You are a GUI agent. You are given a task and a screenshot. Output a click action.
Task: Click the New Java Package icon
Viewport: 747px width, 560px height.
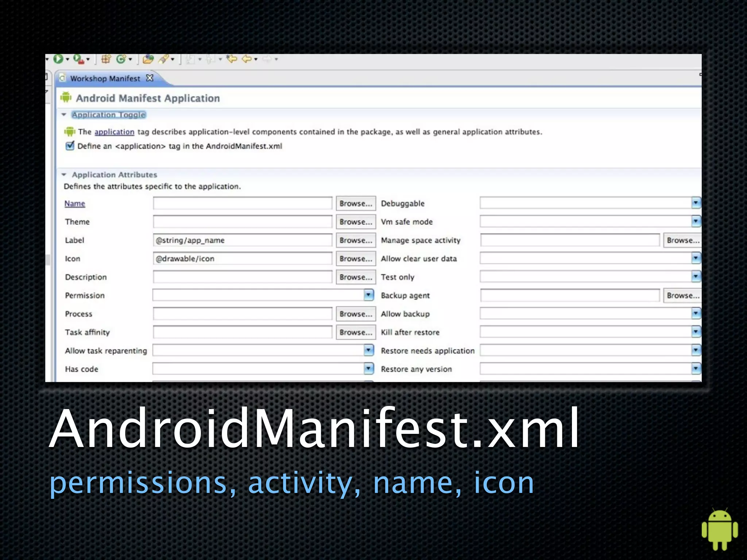[x=106, y=59]
